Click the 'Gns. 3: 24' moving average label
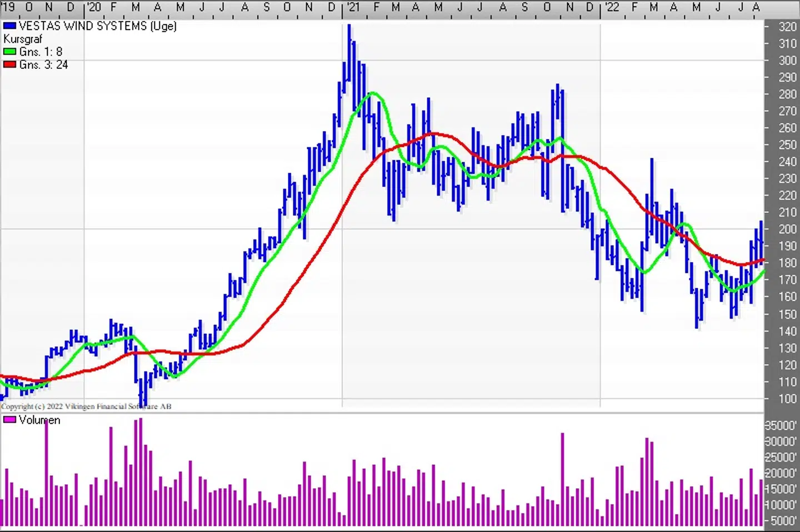 coord(43,64)
